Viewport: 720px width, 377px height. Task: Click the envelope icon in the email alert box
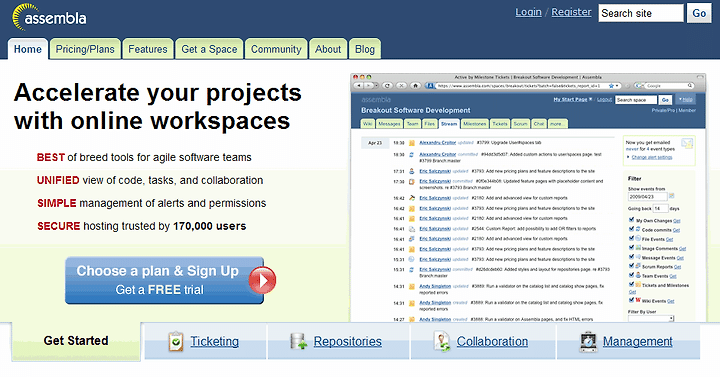[x=687, y=144]
